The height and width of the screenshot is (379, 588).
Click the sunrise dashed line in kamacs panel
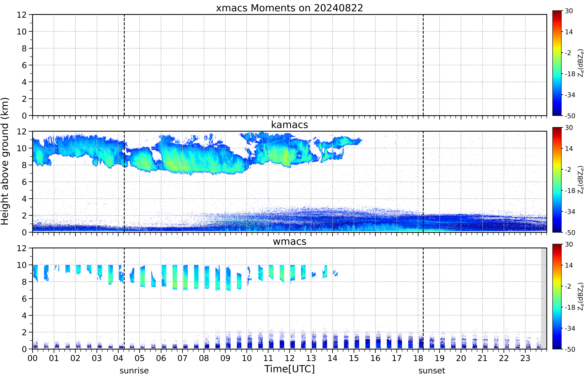[x=124, y=182]
